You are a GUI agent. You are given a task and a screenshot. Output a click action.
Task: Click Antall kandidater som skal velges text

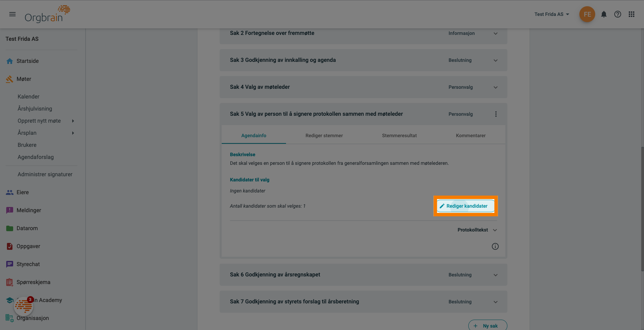click(267, 206)
